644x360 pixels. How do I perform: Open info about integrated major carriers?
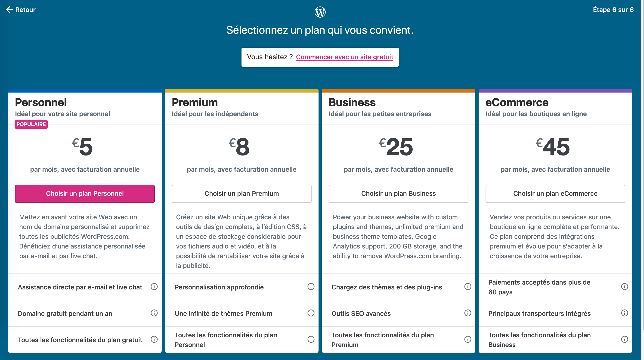624,313
